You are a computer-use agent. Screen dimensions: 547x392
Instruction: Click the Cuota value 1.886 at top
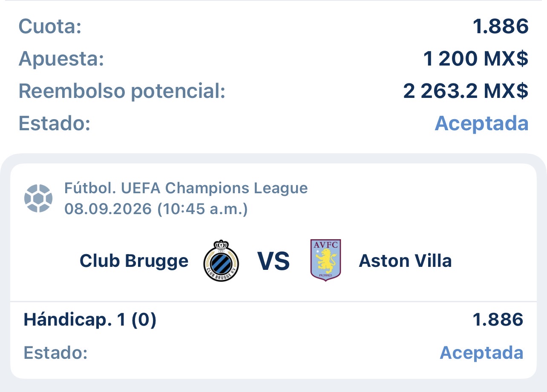501,27
